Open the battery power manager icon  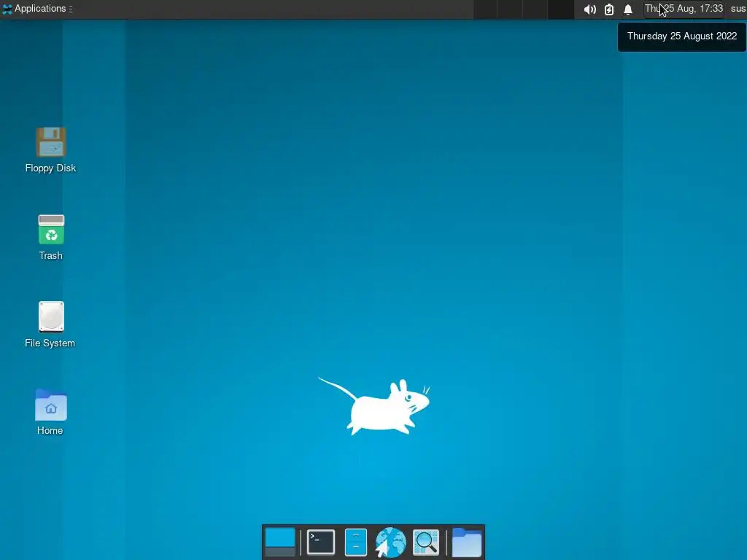click(609, 9)
